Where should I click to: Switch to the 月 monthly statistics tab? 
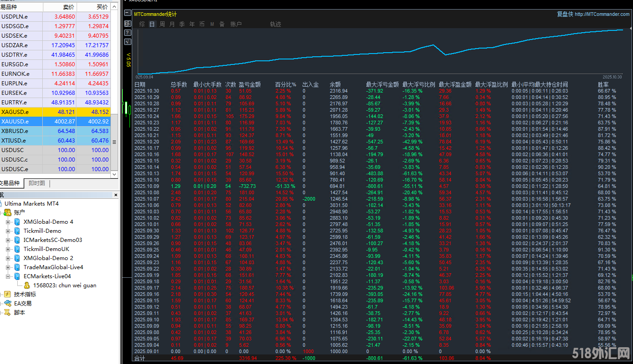click(172, 24)
